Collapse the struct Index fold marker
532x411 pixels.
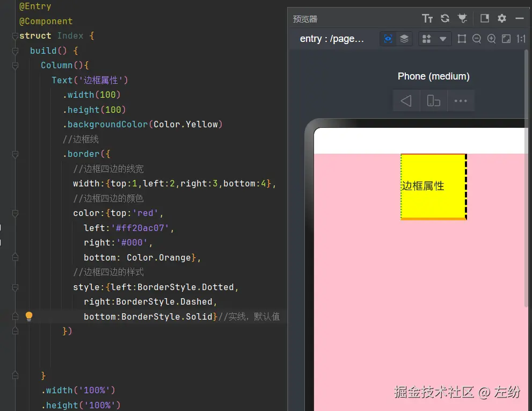pos(15,35)
